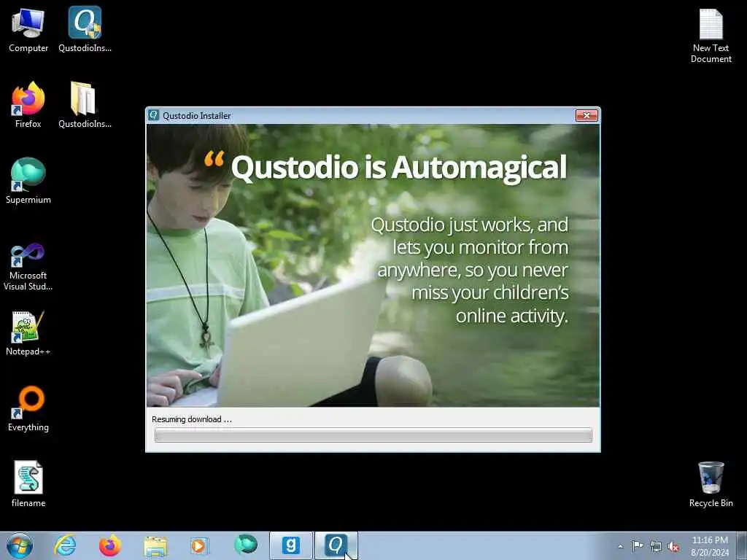747x560 pixels.
Task: Launch the Firefox desktop shortcut
Action: [x=28, y=105]
